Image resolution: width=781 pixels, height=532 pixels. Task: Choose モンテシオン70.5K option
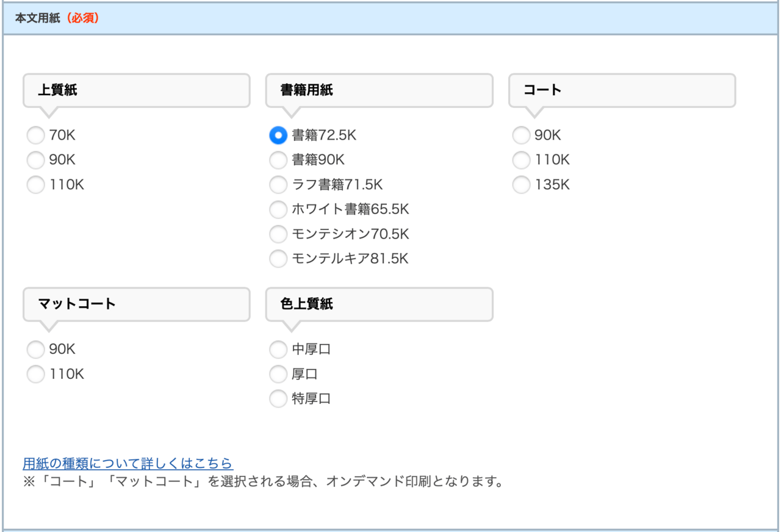click(278, 234)
